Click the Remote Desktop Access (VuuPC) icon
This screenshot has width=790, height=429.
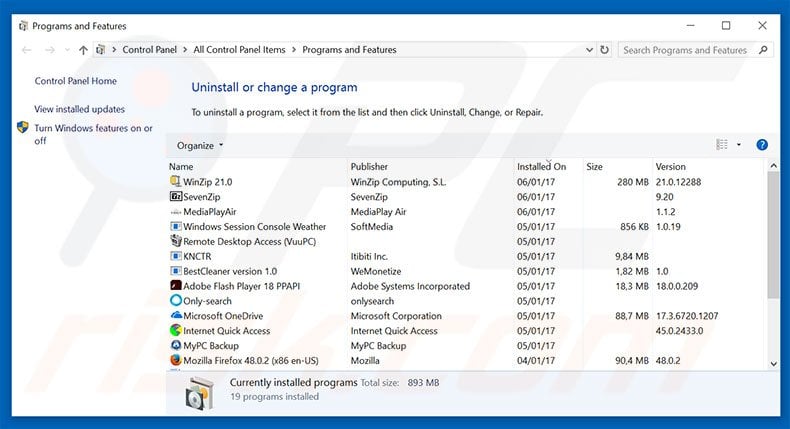(x=175, y=240)
